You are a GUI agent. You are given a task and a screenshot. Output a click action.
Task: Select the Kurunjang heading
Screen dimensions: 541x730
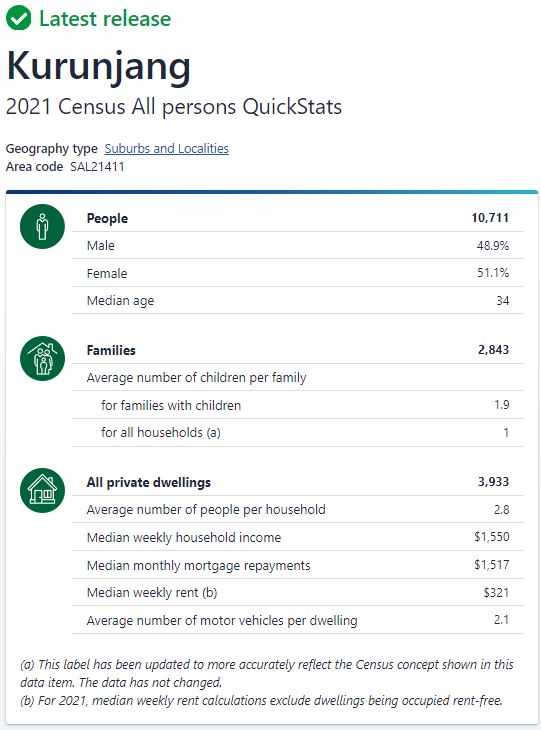click(99, 66)
